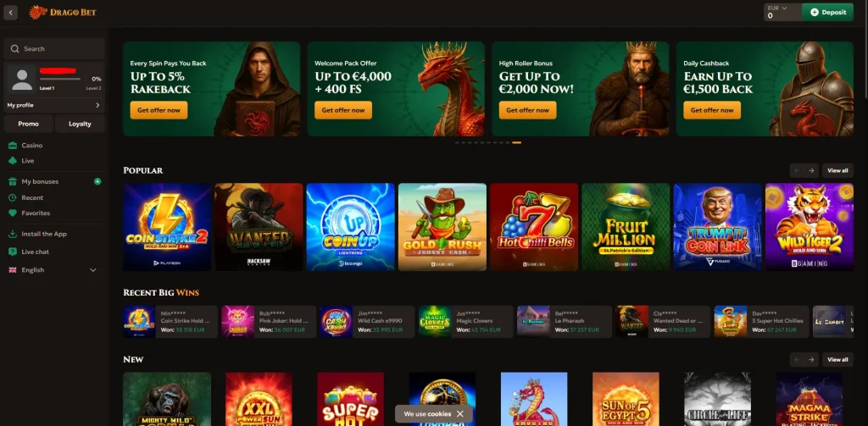Open Favorites heart icon

click(x=13, y=213)
